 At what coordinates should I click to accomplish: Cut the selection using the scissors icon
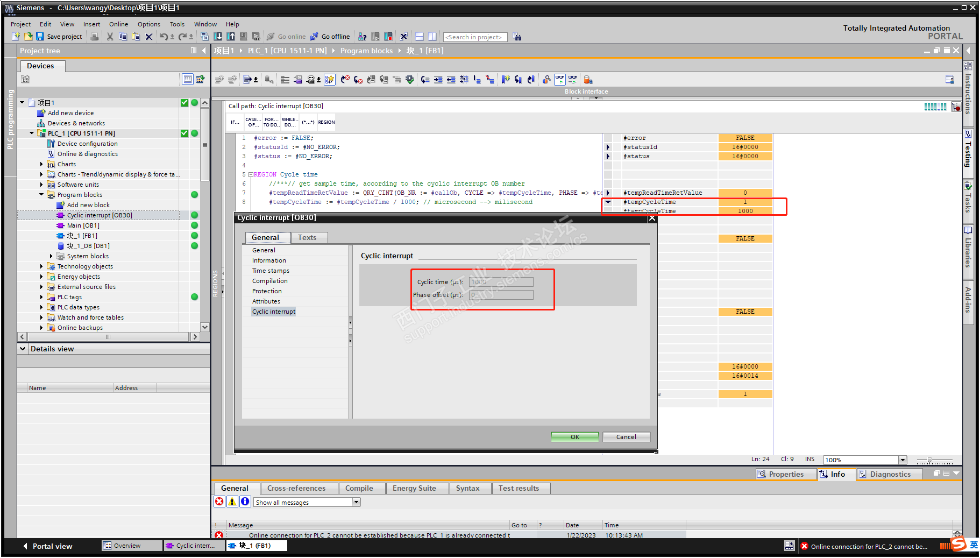(x=110, y=37)
